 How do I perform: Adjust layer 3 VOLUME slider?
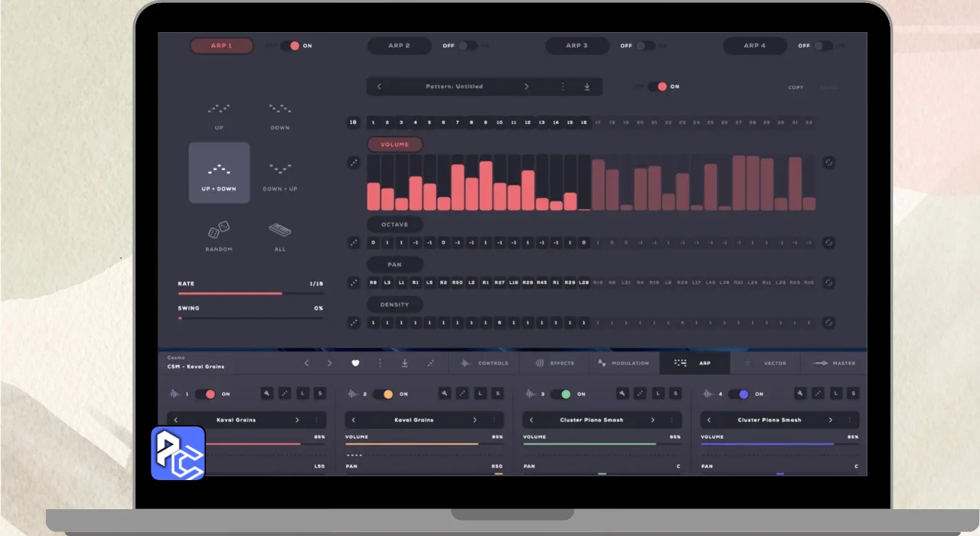point(601,444)
